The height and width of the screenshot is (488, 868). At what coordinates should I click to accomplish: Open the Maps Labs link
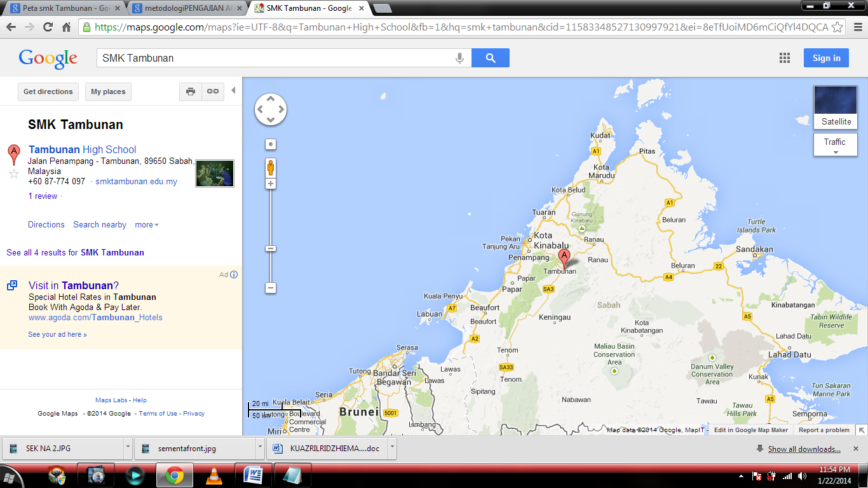[111, 400]
